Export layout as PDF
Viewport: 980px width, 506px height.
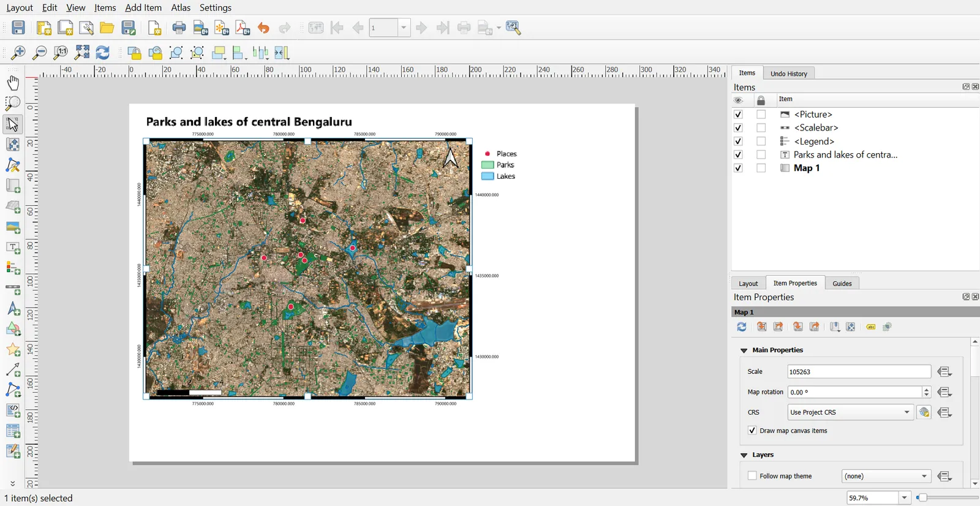[x=243, y=28]
